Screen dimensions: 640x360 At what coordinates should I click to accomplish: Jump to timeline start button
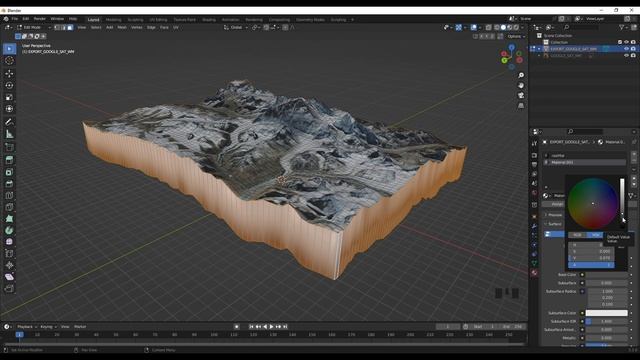pos(251,327)
